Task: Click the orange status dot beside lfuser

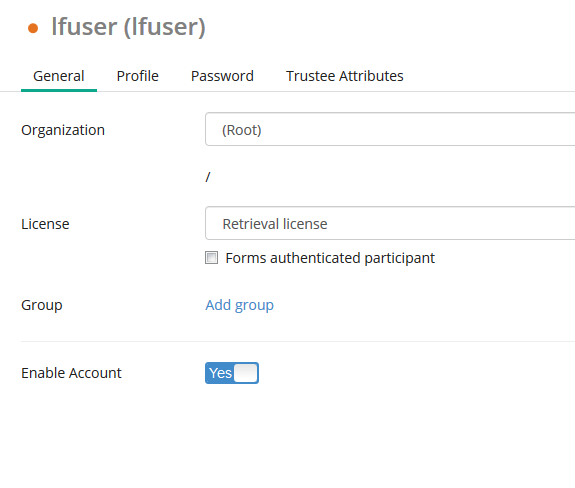Action: pyautogui.click(x=33, y=28)
